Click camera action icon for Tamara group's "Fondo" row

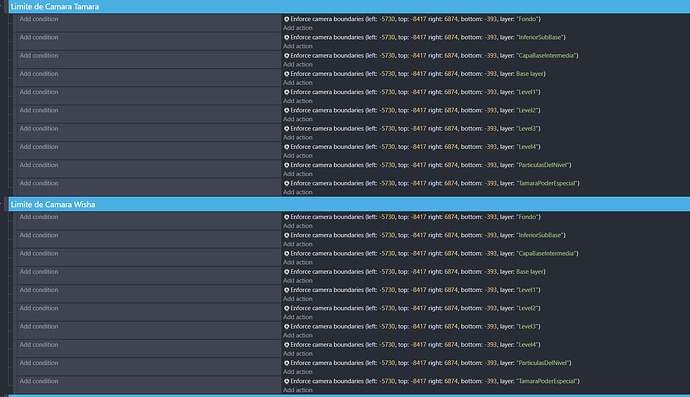tap(286, 19)
